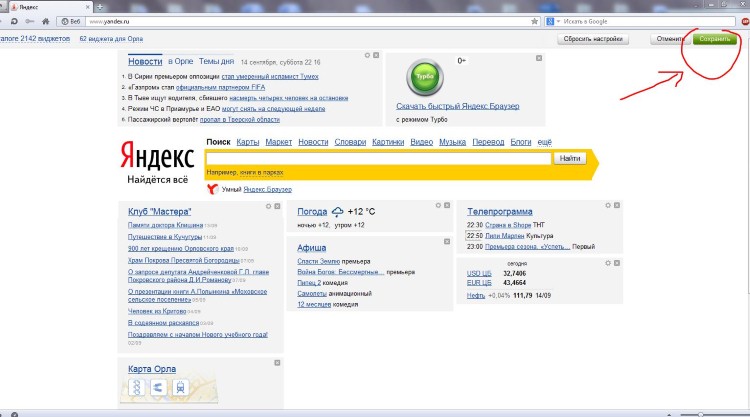
Task: Open settings gear of the Новости widget
Action: [x=367, y=55]
